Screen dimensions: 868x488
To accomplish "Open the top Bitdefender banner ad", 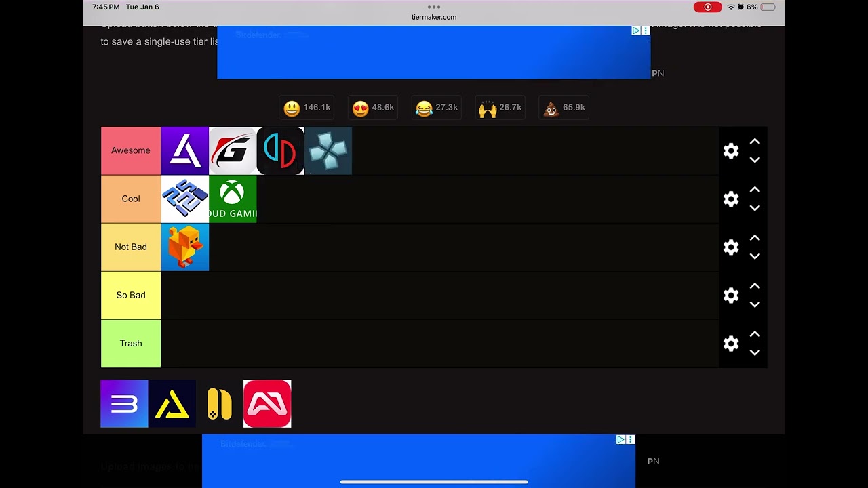I will pyautogui.click(x=434, y=53).
